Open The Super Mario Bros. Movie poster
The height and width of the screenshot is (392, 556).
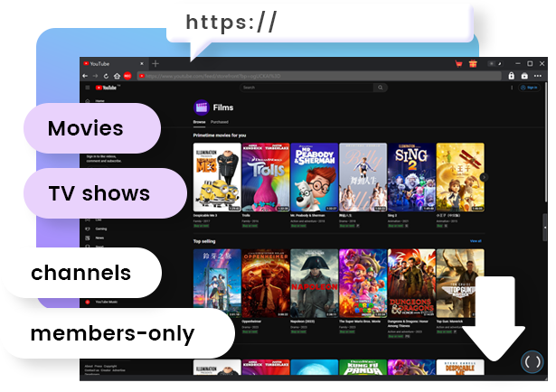pyautogui.click(x=363, y=284)
